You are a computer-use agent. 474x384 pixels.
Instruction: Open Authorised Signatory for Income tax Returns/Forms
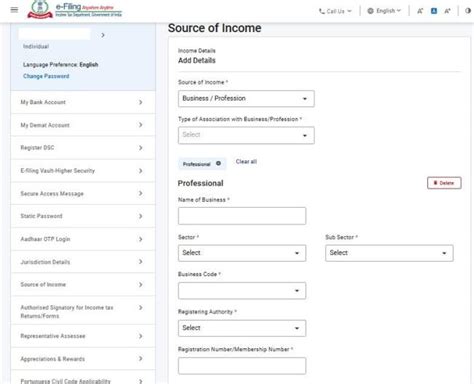[83, 311]
